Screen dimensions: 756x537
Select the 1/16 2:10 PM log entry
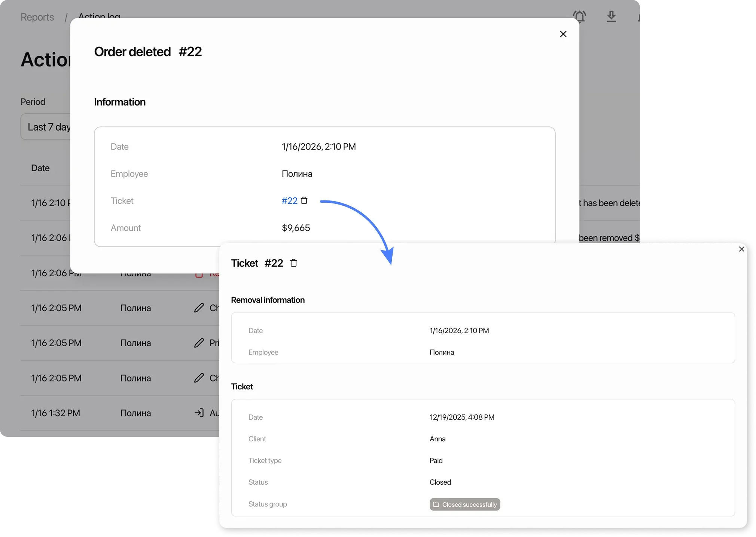coord(49,203)
